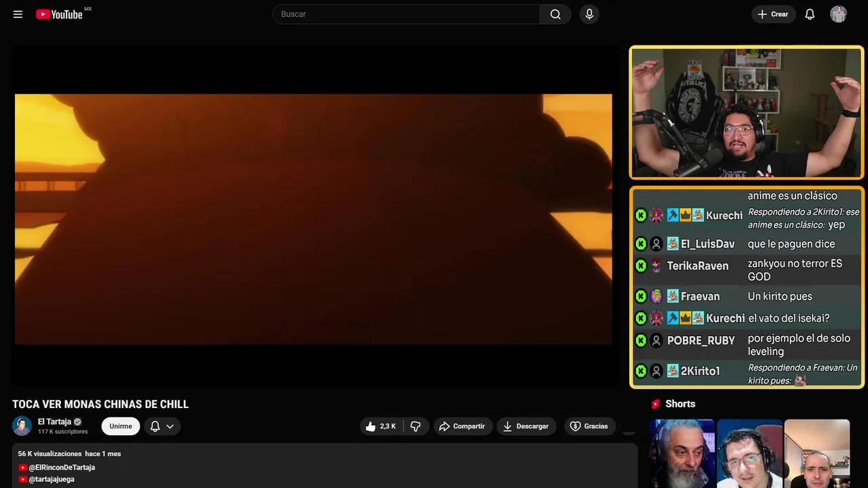The width and height of the screenshot is (868, 488).
Task: Open the hamburger guide menu
Action: click(x=18, y=14)
